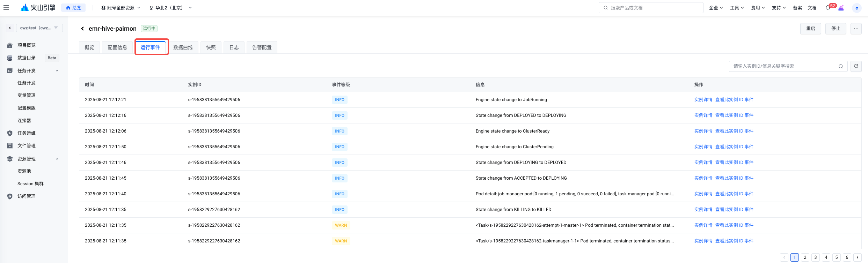Click the notification bell icon
Image resolution: width=868 pixels, height=263 pixels.
(827, 8)
